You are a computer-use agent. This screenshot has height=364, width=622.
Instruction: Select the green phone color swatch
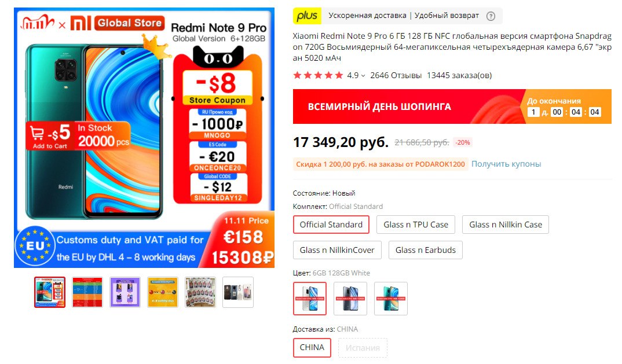[391, 299]
